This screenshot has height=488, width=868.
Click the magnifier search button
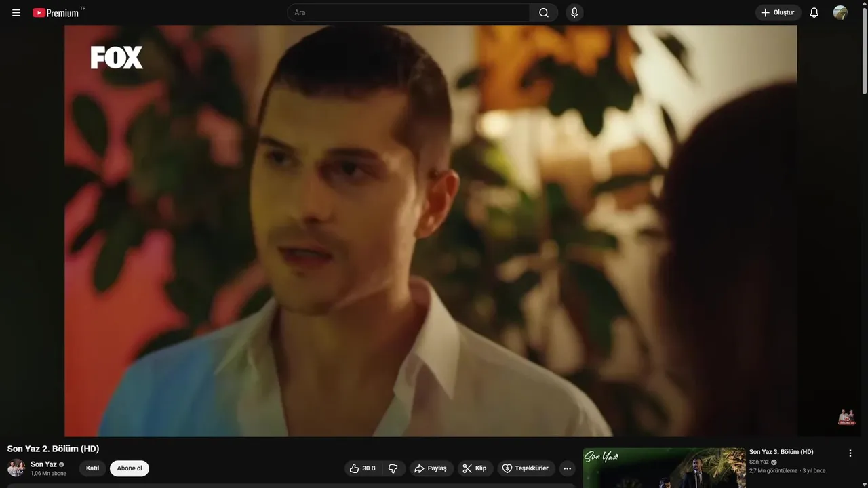click(x=544, y=13)
